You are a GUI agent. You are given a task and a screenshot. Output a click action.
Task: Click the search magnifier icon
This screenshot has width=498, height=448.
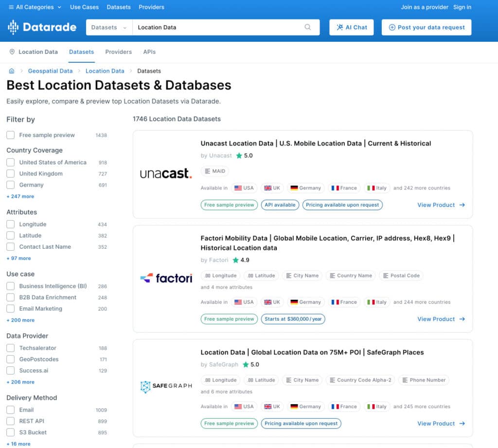[x=307, y=27]
